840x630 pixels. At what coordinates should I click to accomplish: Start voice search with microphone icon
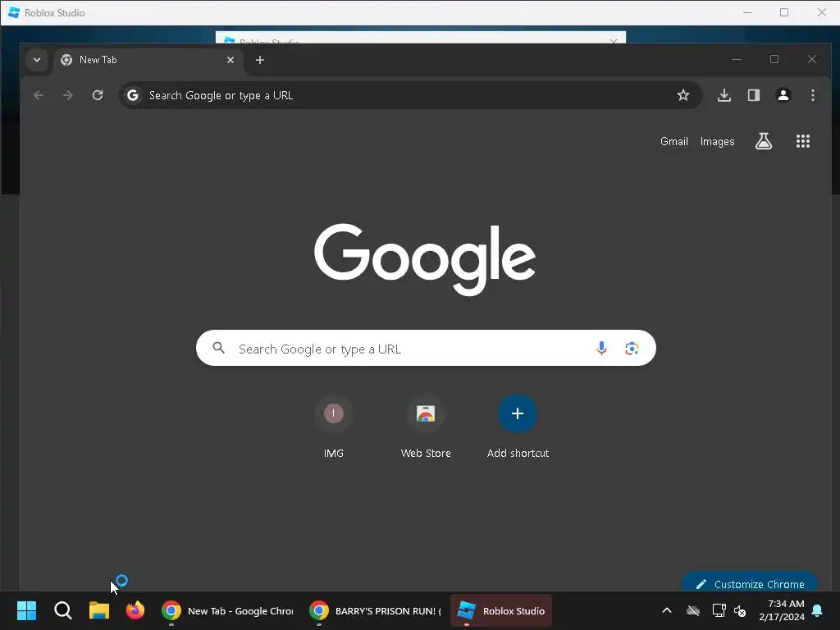coord(601,348)
